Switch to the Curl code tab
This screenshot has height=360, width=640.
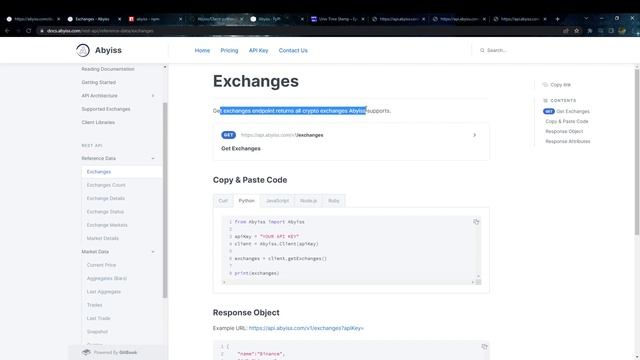(x=223, y=201)
